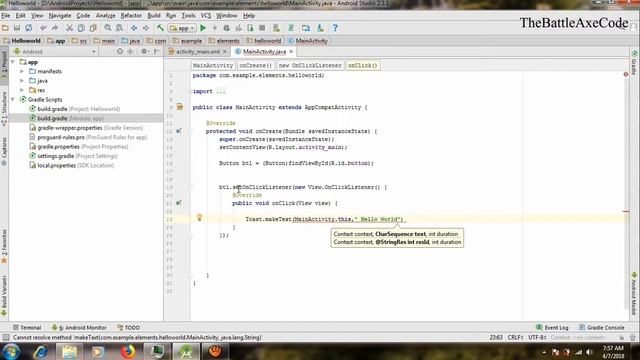This screenshot has width=640, height=360.
Task: Select settings.gradle file
Action: pos(73,156)
